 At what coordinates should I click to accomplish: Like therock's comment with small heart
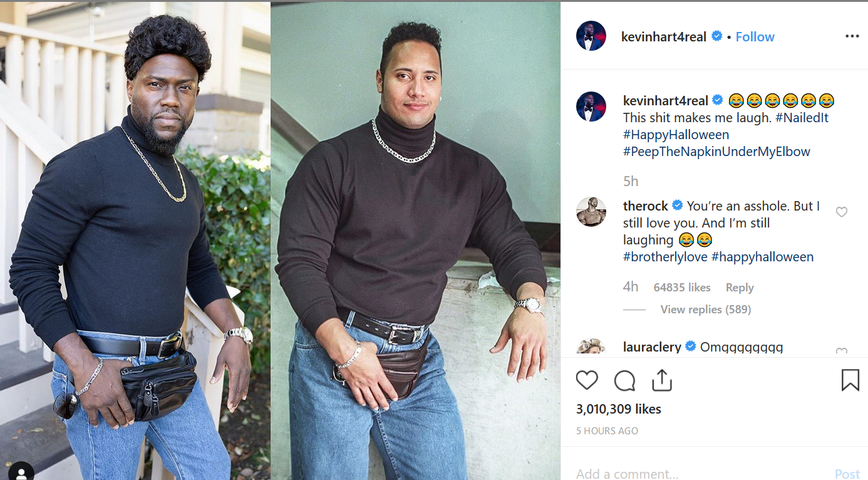tap(842, 212)
